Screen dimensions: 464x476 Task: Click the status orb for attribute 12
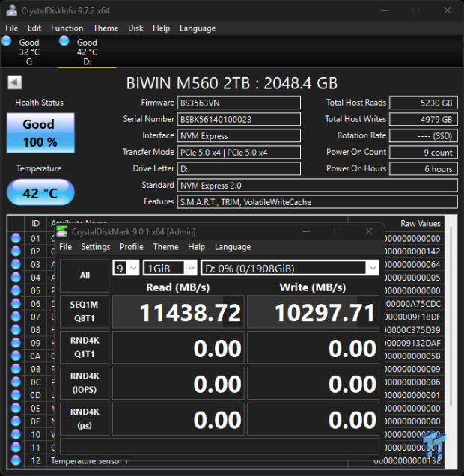tap(16, 460)
